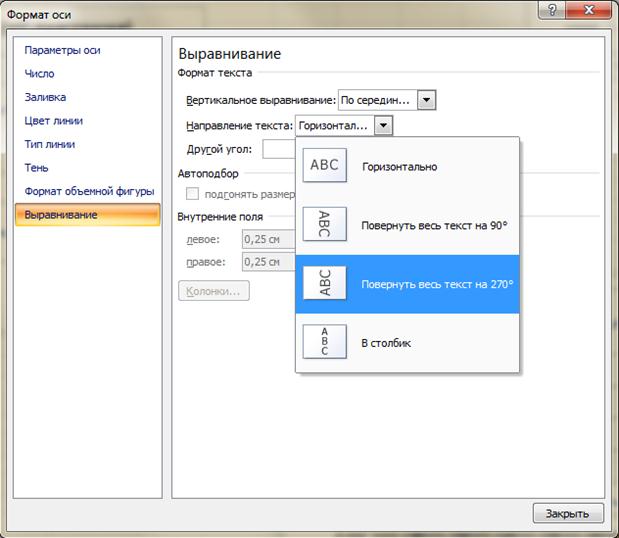The height and width of the screenshot is (538, 619).
Task: Select the highlighted Выравнивание section
Action: [x=88, y=215]
